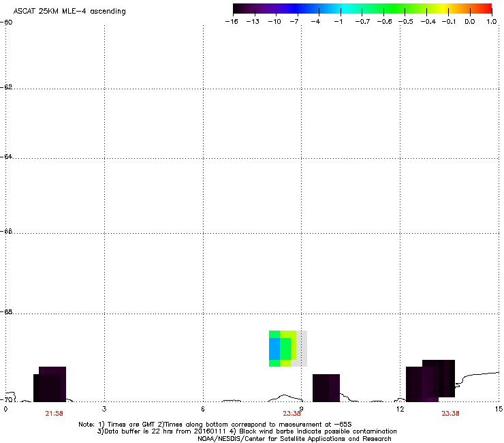Click the color bar legend at top
Viewport: 504px width, 443px height.
click(362, 8)
